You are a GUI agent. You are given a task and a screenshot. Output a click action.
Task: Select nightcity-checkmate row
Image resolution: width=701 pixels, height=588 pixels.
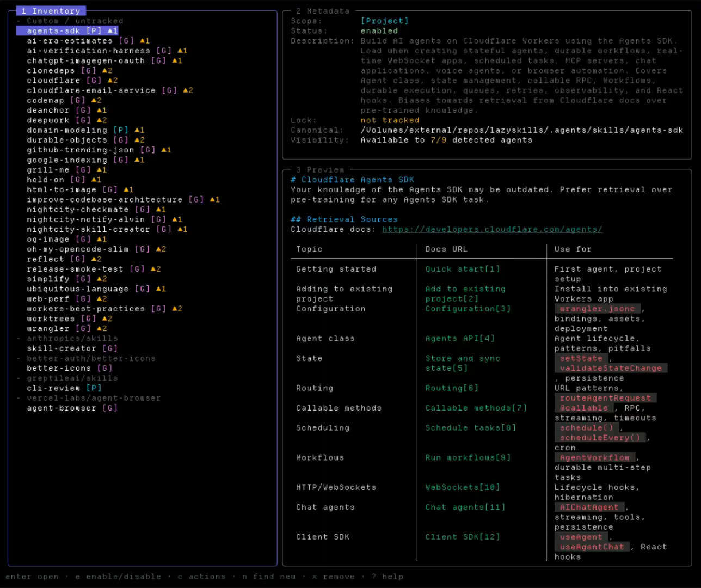click(96, 210)
